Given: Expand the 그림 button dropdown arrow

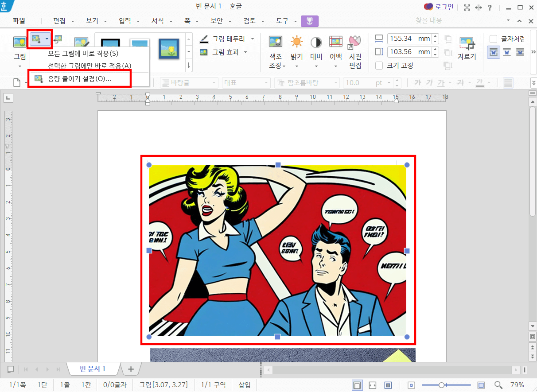Looking at the screenshot, I should click(19, 66).
